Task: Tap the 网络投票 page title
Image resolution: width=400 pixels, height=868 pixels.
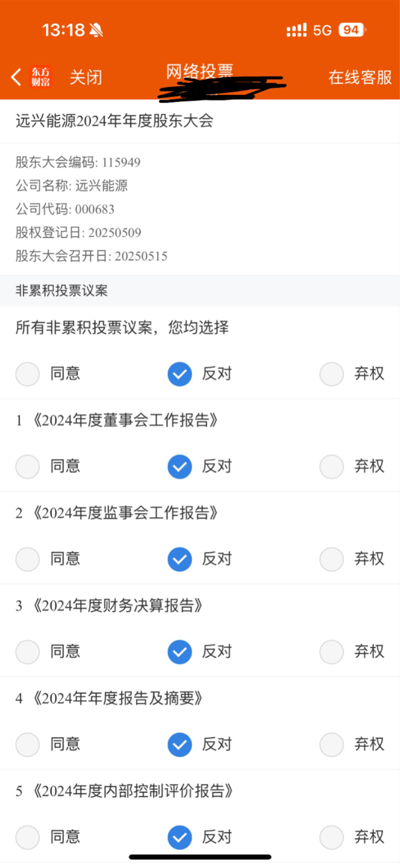Action: click(x=199, y=71)
